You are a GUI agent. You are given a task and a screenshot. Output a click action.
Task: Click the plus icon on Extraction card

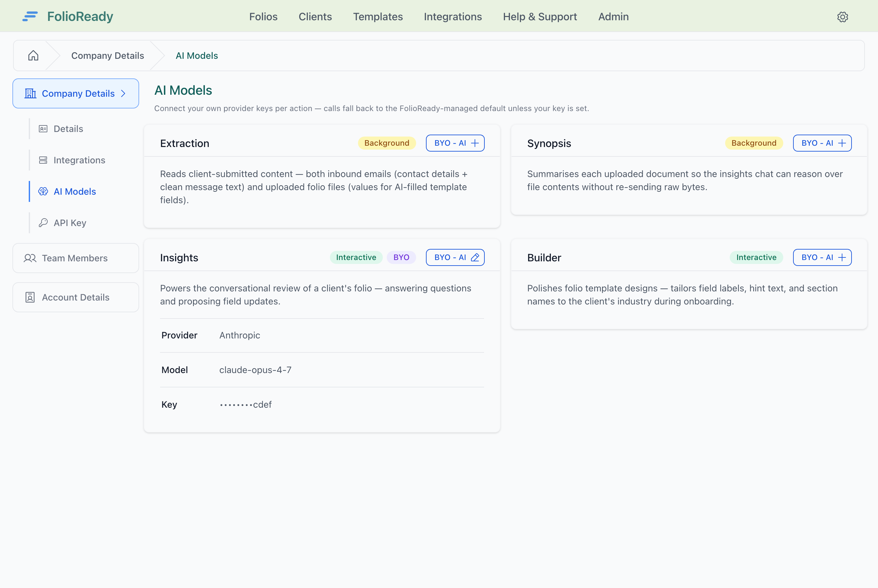(475, 143)
